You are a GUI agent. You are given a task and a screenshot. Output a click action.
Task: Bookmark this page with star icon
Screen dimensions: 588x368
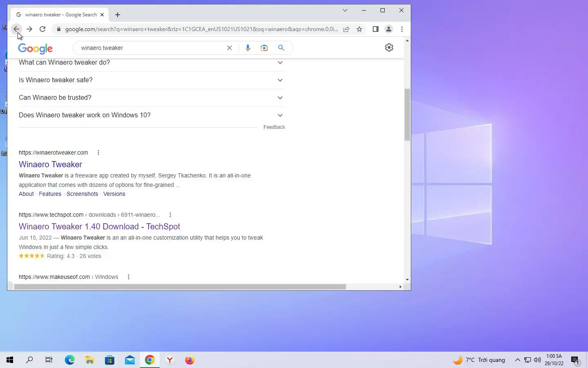pyautogui.click(x=359, y=29)
